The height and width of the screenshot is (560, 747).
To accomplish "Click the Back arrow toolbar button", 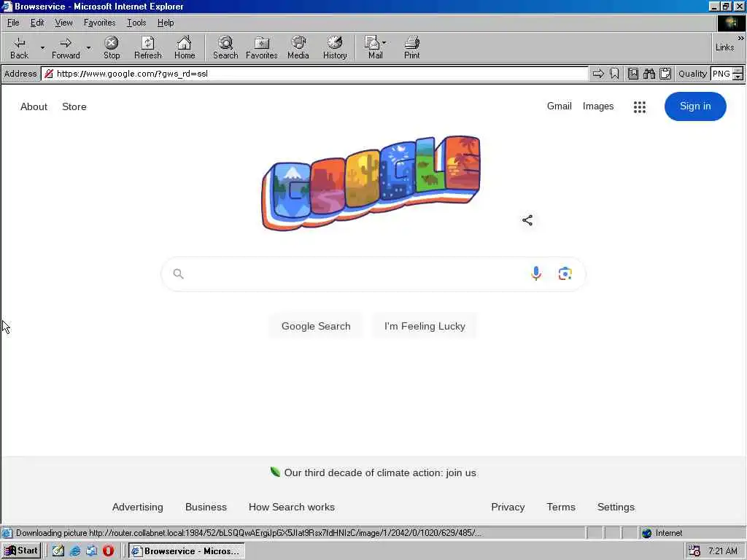I will [19, 47].
